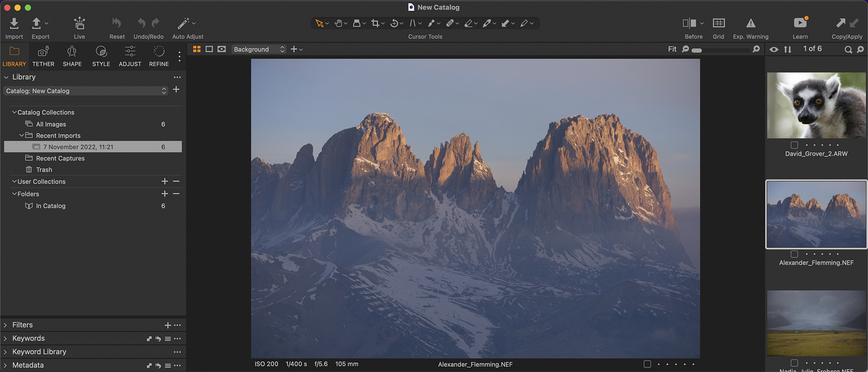Viewport: 868px width, 372px height.
Task: Switch to multi-image grid viewer mode
Action: click(197, 49)
